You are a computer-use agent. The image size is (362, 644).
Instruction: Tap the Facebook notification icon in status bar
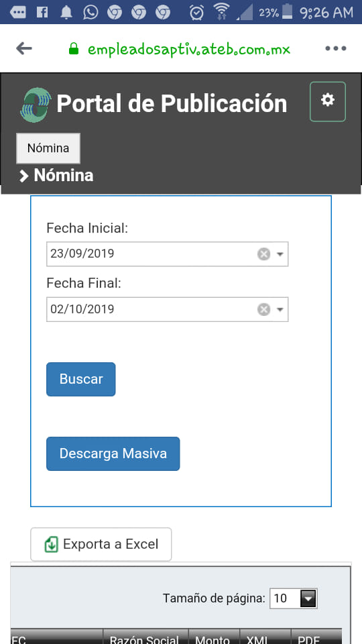click(42, 12)
